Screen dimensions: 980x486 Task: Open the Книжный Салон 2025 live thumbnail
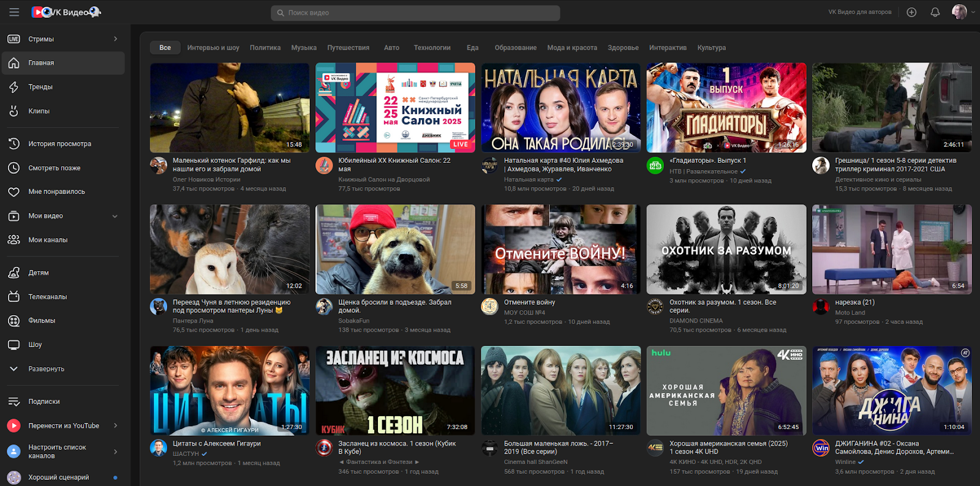coord(395,108)
